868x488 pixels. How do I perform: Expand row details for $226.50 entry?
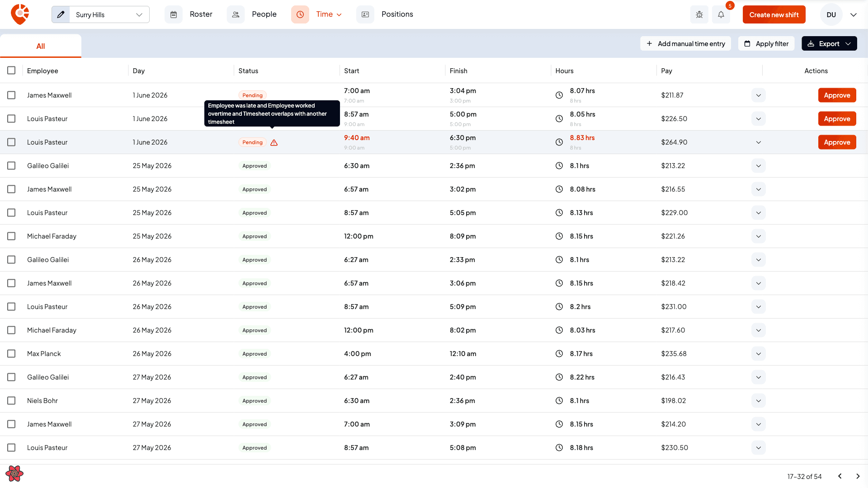click(x=759, y=119)
